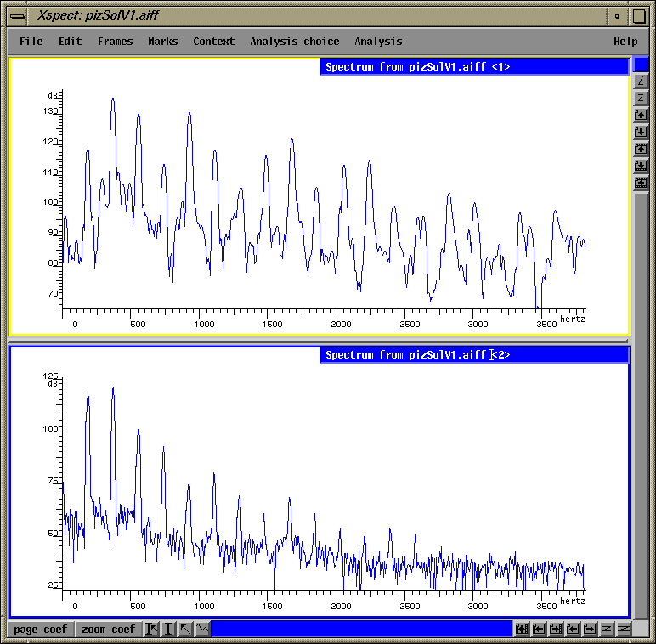Open the Context menu
Screen dimensions: 656x644
click(214, 42)
